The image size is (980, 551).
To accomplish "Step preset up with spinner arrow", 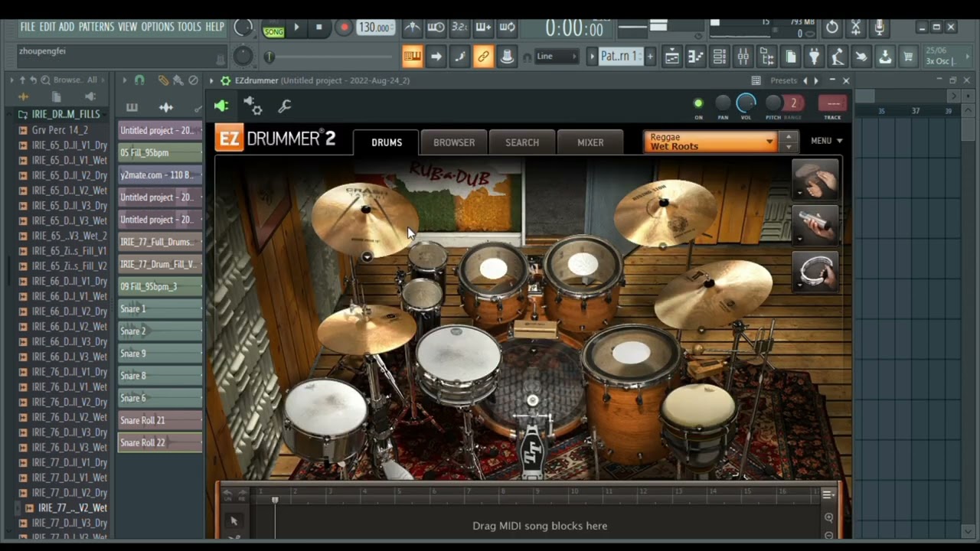I will tap(789, 137).
